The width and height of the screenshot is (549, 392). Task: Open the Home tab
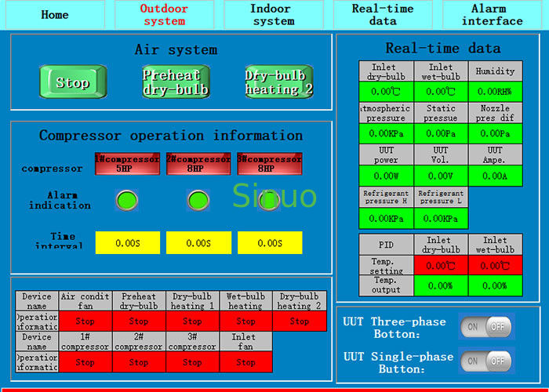pyautogui.click(x=55, y=15)
